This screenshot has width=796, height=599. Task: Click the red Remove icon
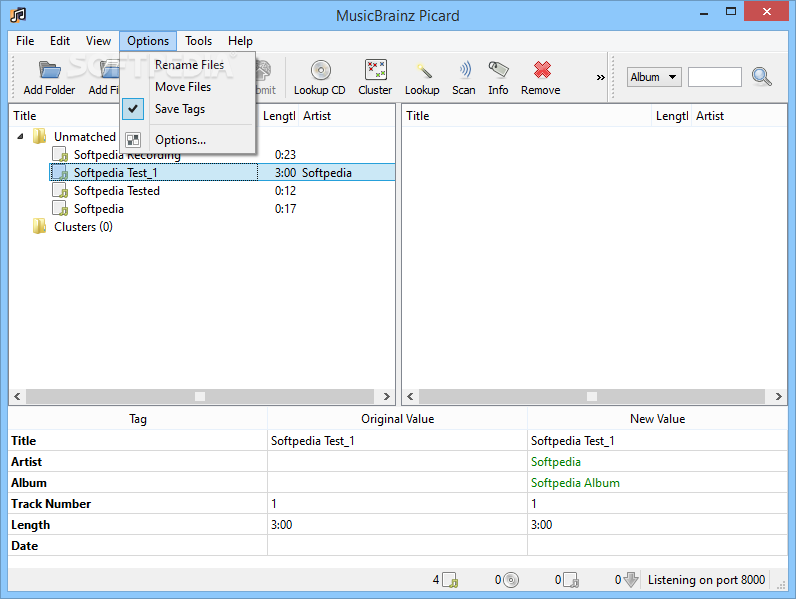click(542, 70)
